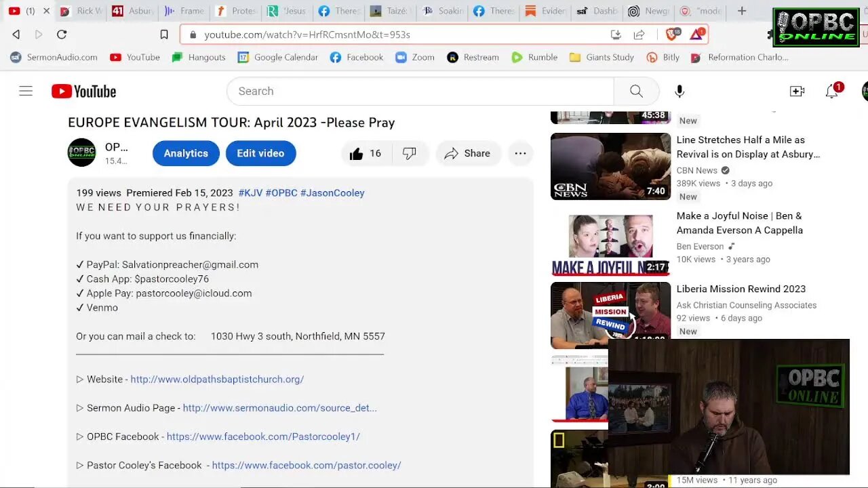
Task: Open the Google Calendar bookmark
Action: click(x=278, y=58)
